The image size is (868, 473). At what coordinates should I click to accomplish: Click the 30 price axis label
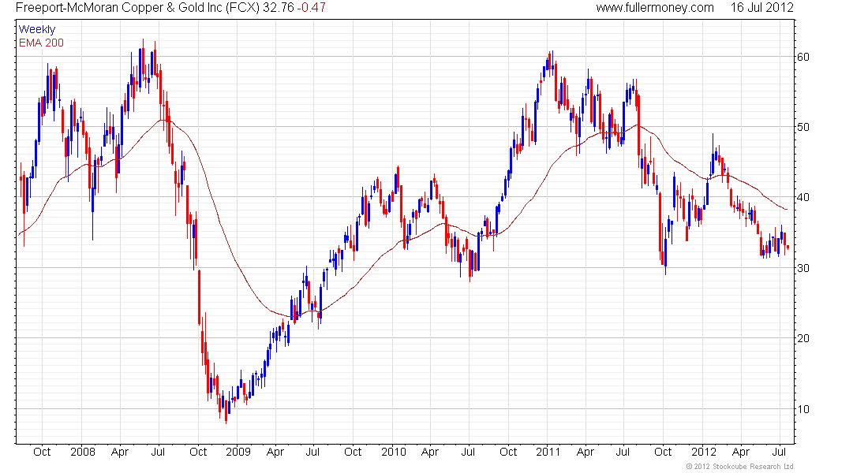[x=803, y=268]
